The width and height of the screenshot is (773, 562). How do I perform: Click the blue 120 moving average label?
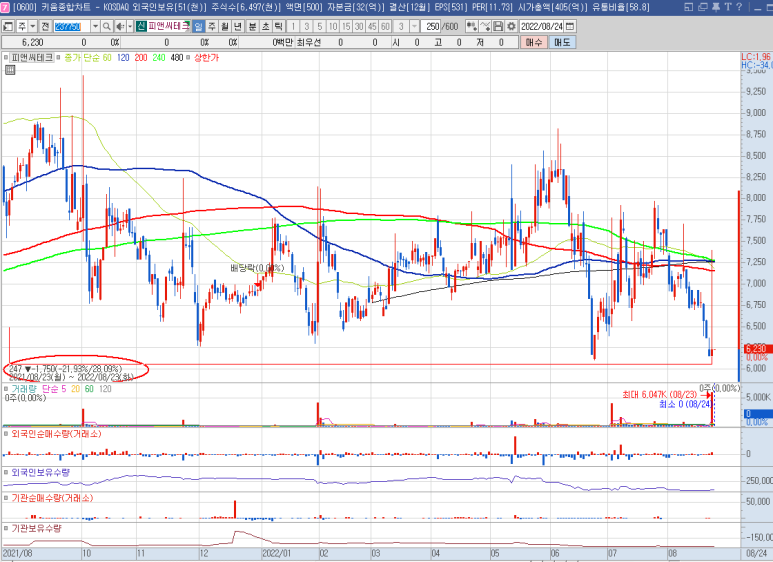pyautogui.click(x=123, y=58)
